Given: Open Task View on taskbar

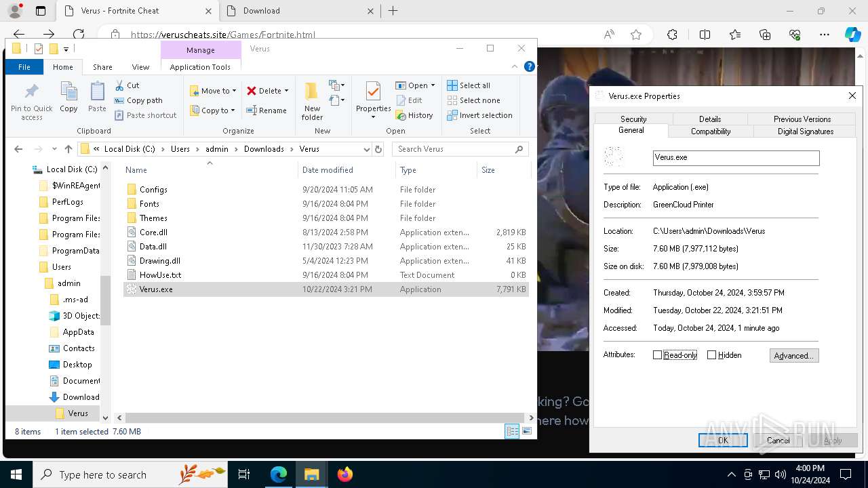Looking at the screenshot, I should [x=244, y=474].
